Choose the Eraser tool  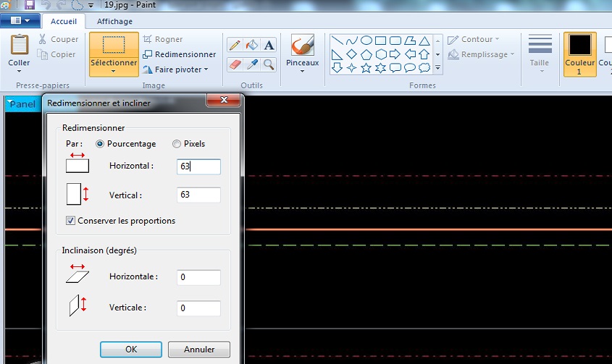(x=234, y=65)
